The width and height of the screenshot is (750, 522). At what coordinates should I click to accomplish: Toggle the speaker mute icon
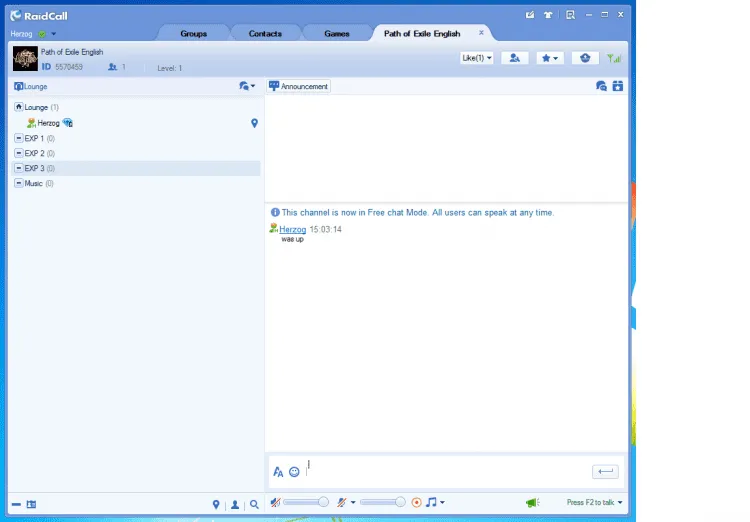tap(275, 502)
